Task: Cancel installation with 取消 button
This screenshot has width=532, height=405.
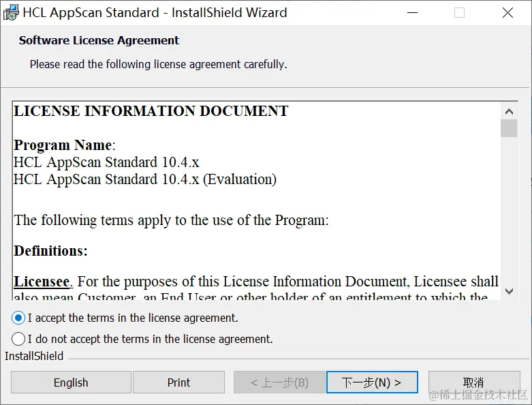Action: [x=474, y=382]
